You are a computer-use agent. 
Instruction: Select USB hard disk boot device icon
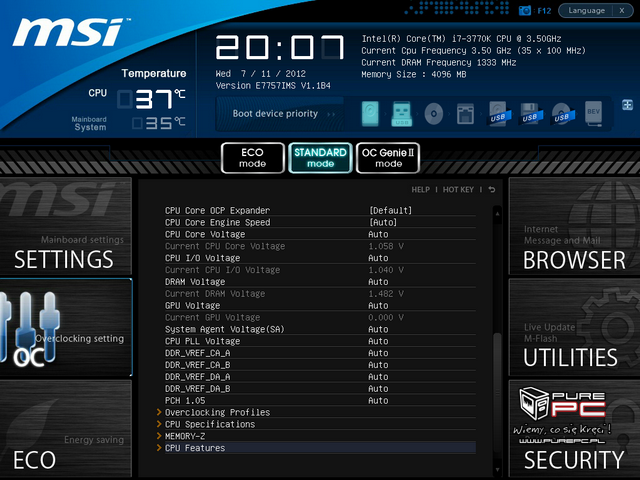(x=498, y=114)
